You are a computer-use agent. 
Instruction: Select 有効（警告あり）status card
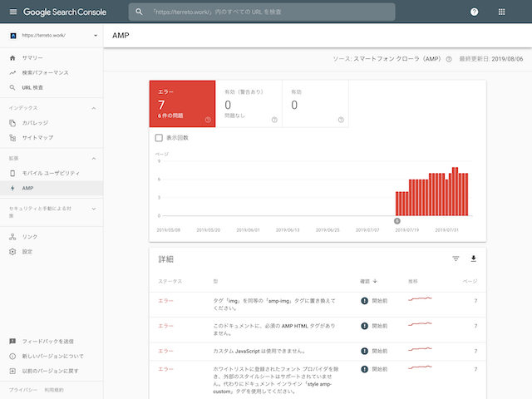(249, 104)
